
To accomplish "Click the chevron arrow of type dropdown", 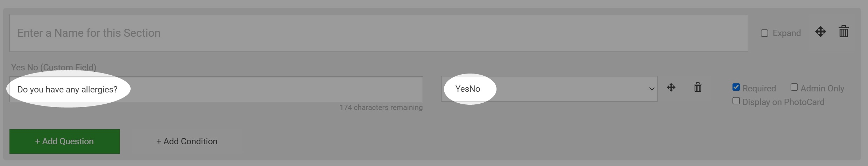I will pyautogui.click(x=651, y=89).
